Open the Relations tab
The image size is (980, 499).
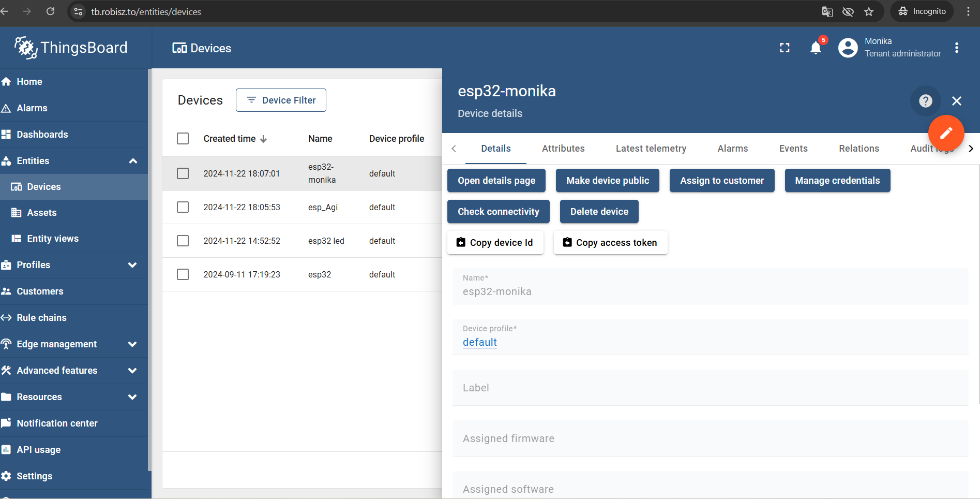tap(859, 149)
